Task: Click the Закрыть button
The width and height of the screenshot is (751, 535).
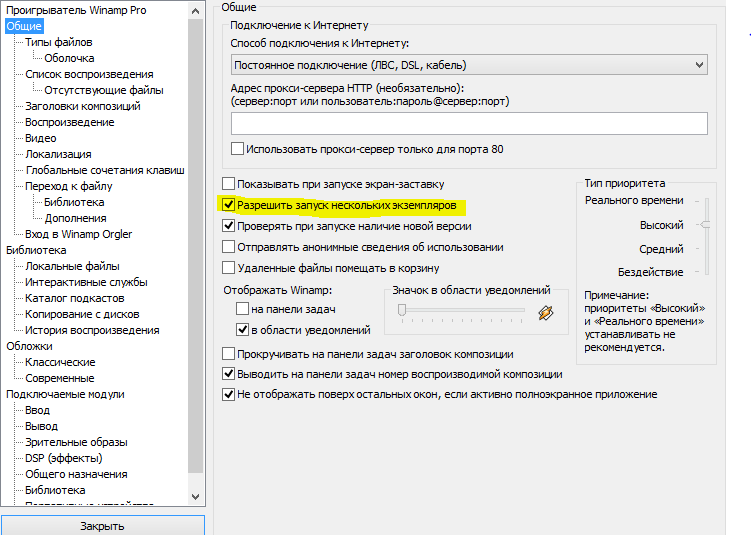Action: (x=102, y=525)
